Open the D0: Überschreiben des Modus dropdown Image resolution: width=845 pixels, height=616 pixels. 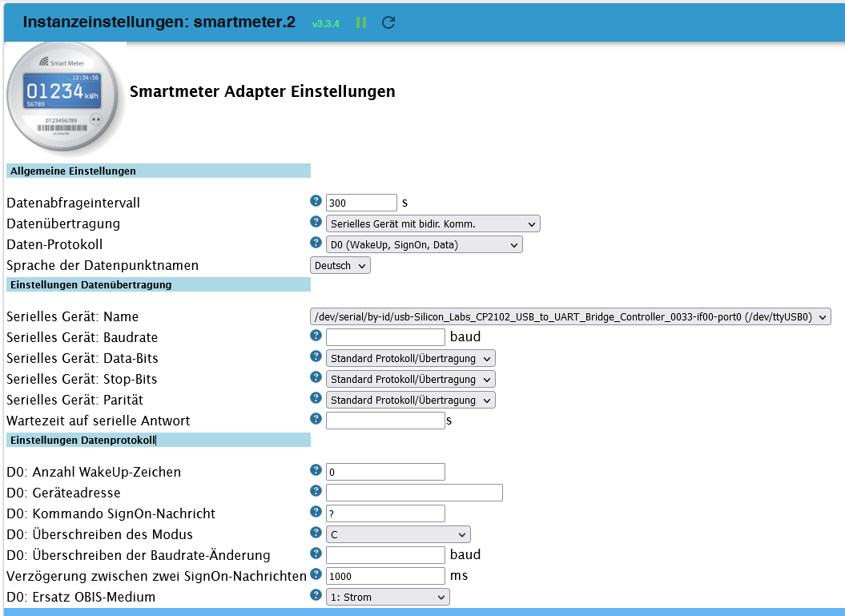[398, 534]
